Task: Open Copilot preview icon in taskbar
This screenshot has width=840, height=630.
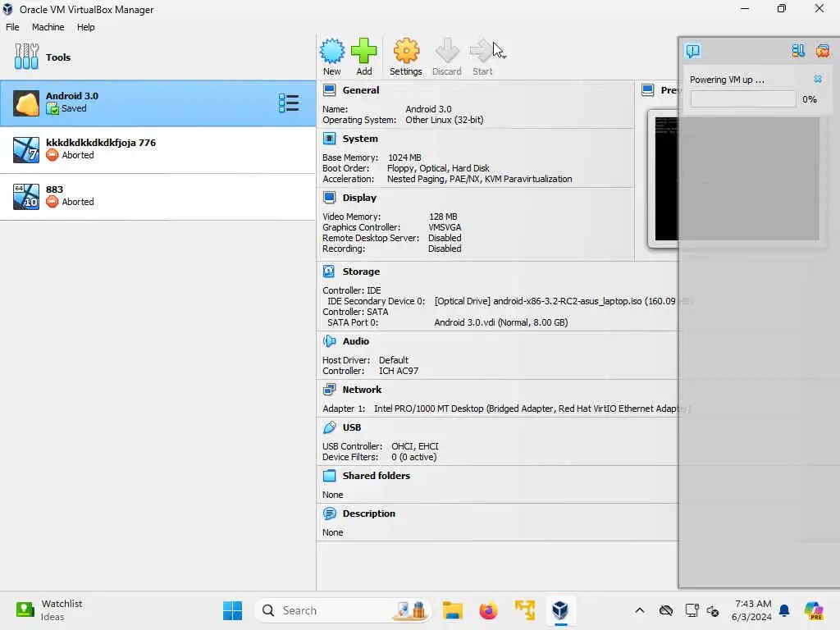Action: (x=813, y=610)
